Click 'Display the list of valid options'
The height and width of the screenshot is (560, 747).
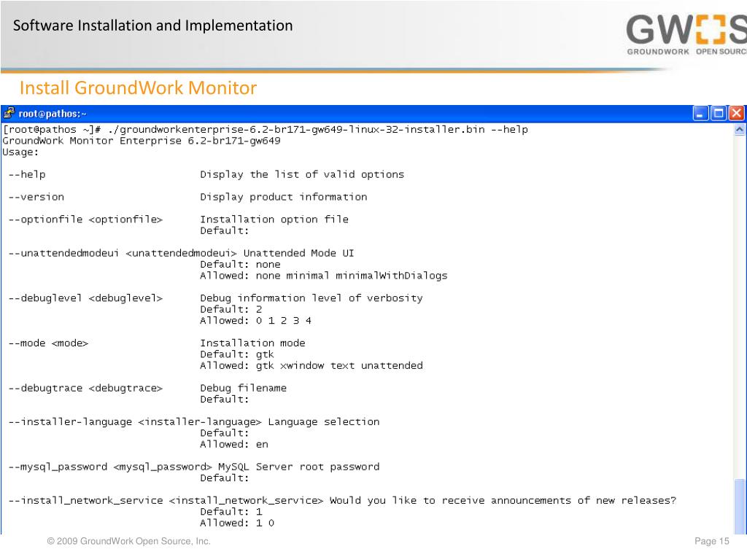click(302, 175)
